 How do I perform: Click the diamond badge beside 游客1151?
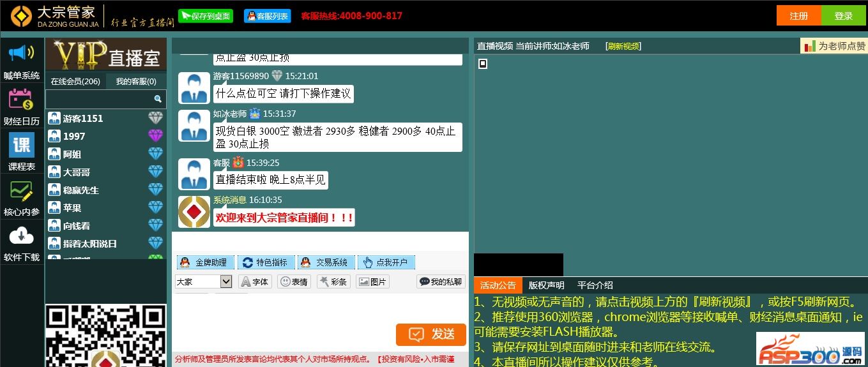click(x=156, y=118)
